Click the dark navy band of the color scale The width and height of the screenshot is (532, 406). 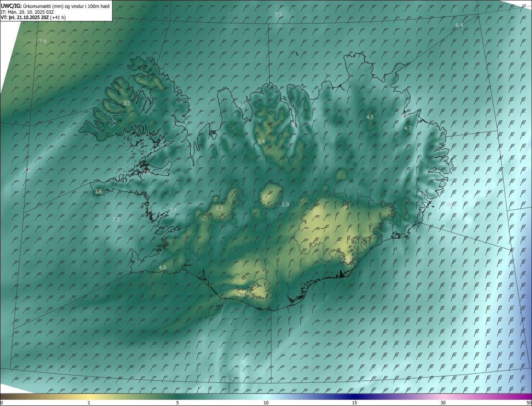coord(355,397)
